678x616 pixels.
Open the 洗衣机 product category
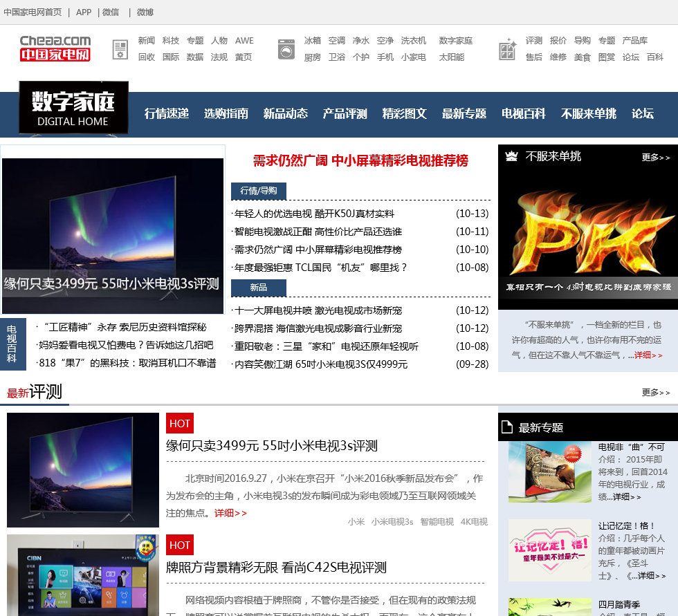pos(414,41)
